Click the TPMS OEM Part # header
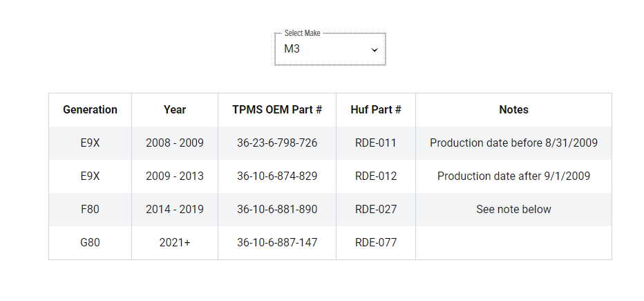The image size is (644, 301). 277,110
